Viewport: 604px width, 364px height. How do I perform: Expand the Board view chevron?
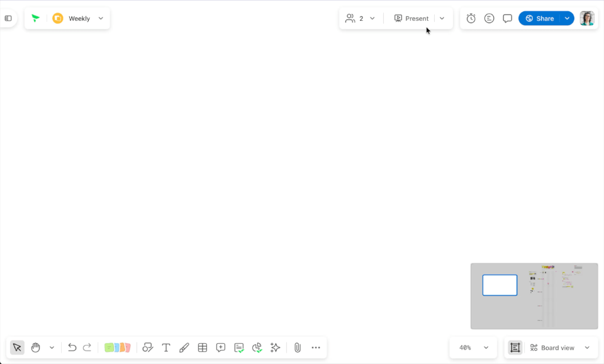click(x=587, y=348)
